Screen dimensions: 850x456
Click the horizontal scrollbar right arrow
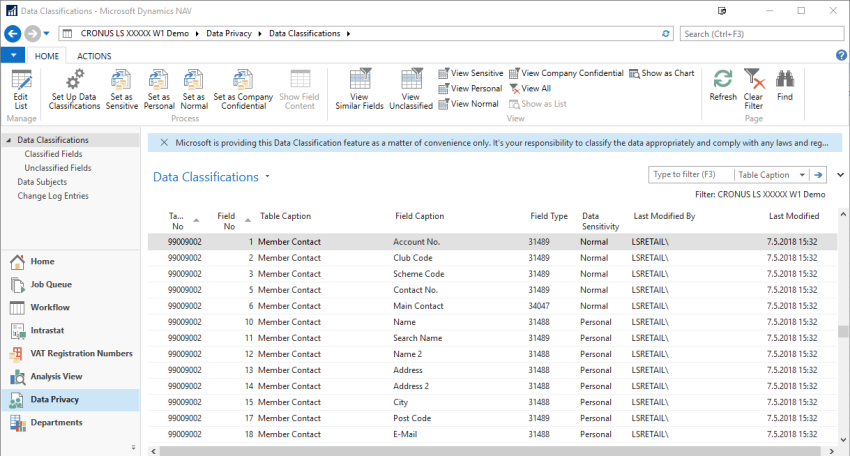(832, 451)
